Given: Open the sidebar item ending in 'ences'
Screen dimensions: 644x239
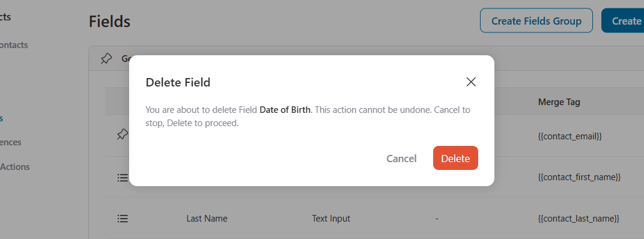Looking at the screenshot, I should pos(11,142).
